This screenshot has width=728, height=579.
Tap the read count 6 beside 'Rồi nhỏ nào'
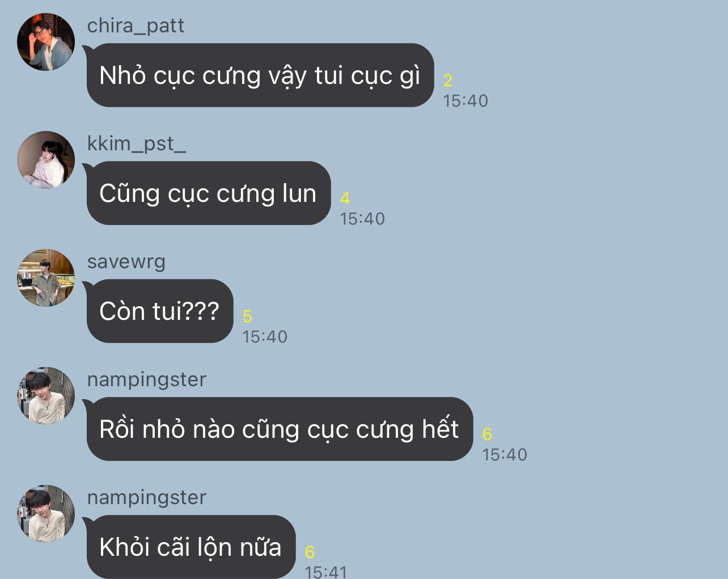(487, 434)
